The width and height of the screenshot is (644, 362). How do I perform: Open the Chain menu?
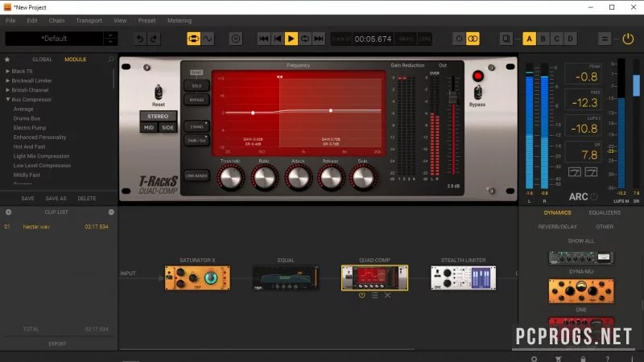[56, 21]
